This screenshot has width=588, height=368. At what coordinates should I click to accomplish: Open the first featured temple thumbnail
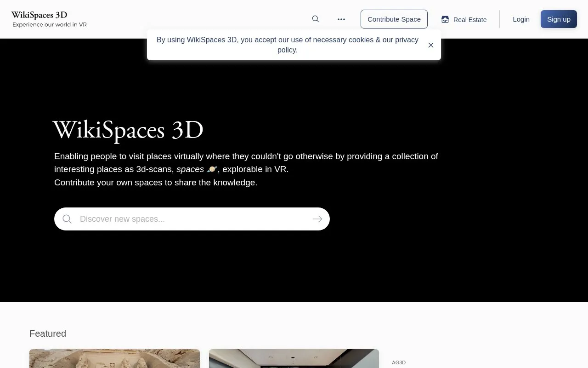click(114, 359)
